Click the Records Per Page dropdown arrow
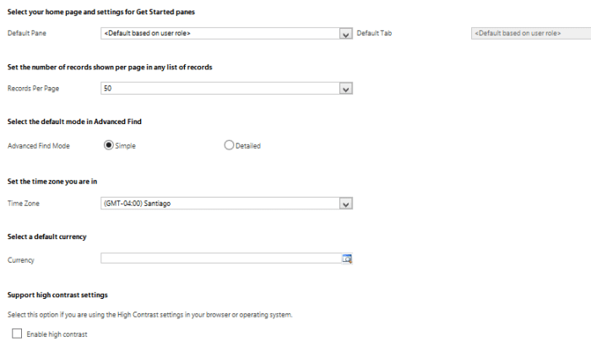The height and width of the screenshot is (364, 591). (345, 88)
